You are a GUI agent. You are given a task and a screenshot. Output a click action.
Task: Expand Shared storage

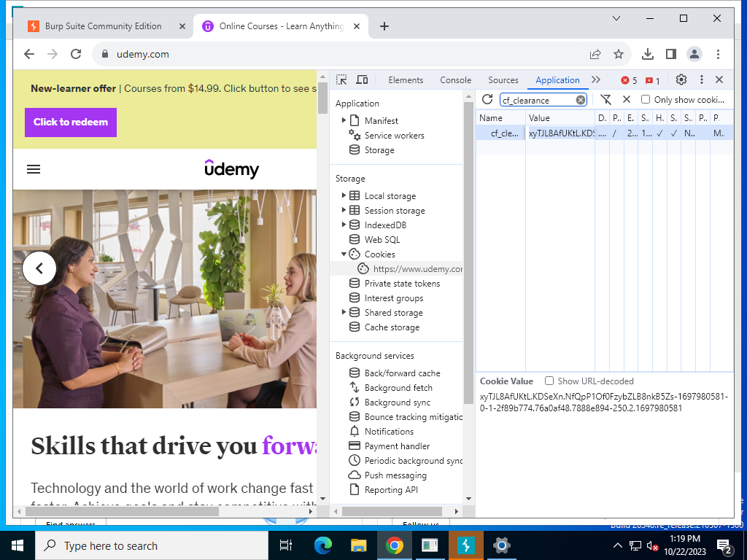coord(344,312)
